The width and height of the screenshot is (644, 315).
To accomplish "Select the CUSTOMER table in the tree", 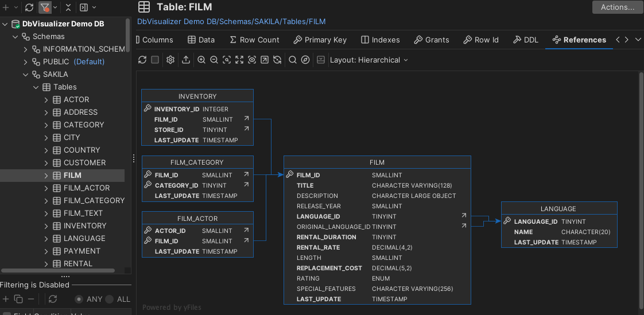I will click(x=84, y=163).
